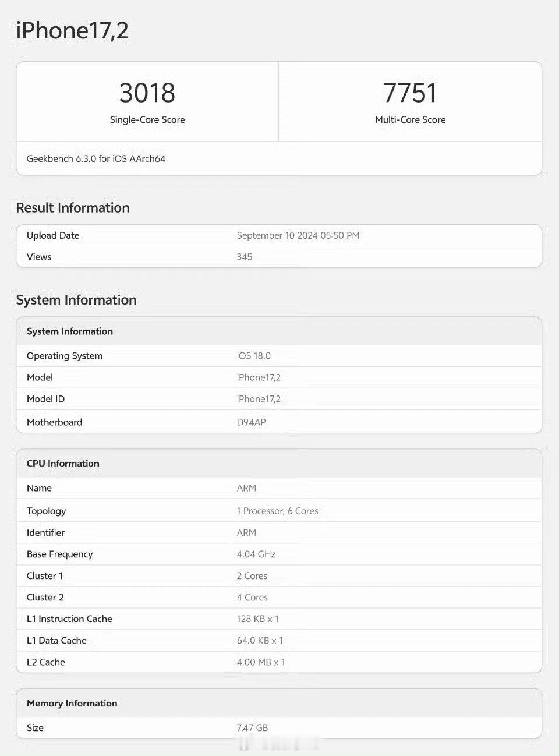Select the Motherboard value D94AP
559x756 pixels.
pyautogui.click(x=252, y=422)
